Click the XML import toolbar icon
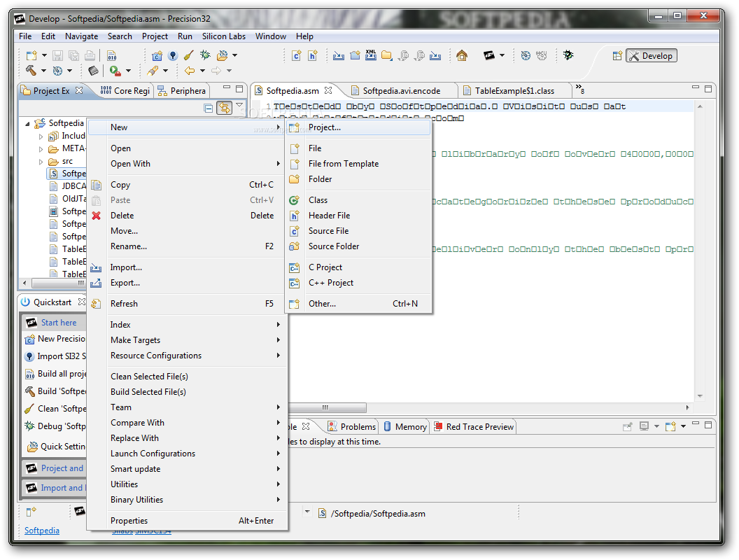 tap(371, 55)
